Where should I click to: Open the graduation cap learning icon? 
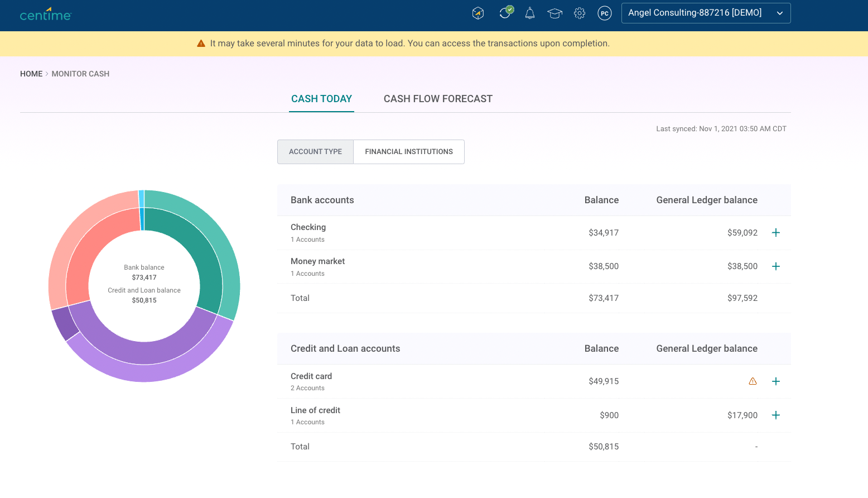554,13
